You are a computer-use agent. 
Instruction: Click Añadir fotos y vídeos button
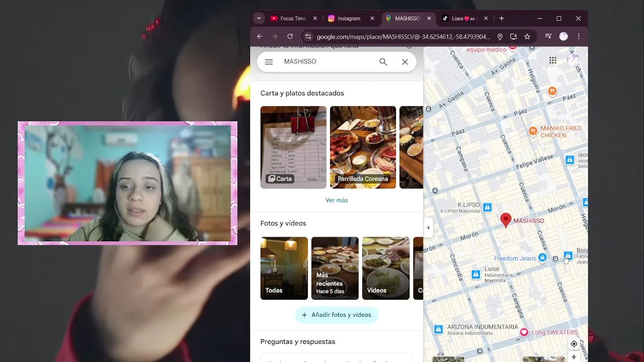(337, 315)
